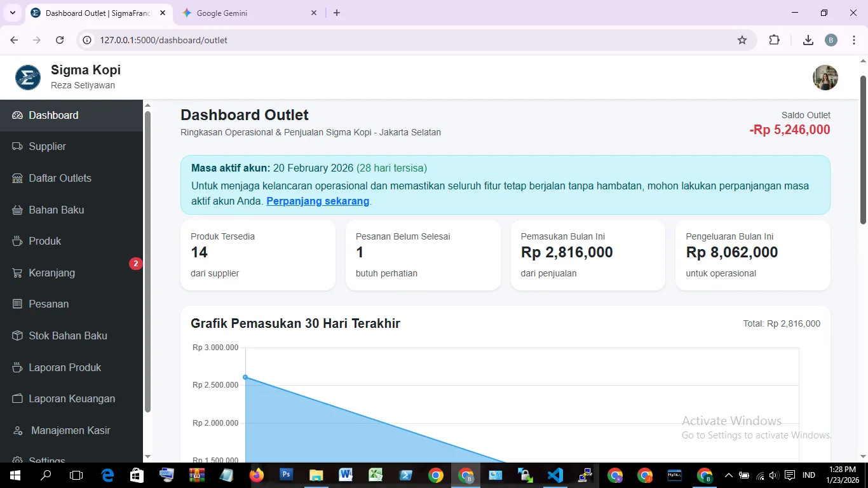The image size is (868, 488).
Task: Open the user profile avatar photo
Action: click(825, 78)
